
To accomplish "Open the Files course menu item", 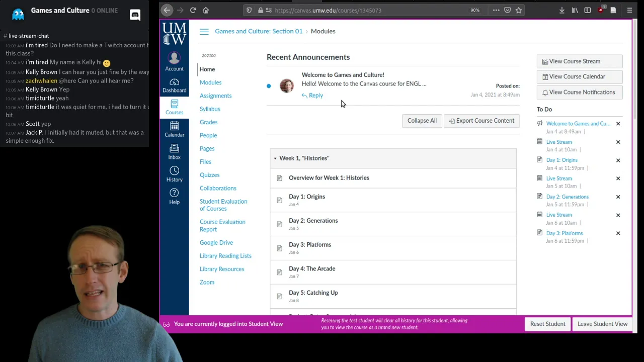I will 205,161.
